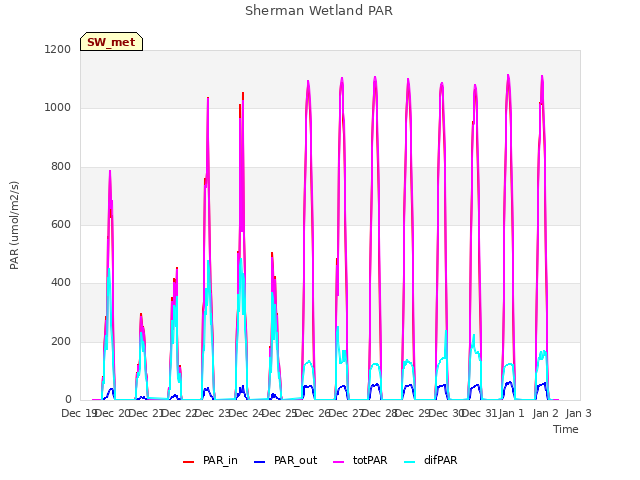
Task: Click the Jan 1 x-axis tick label
Action: point(511,413)
